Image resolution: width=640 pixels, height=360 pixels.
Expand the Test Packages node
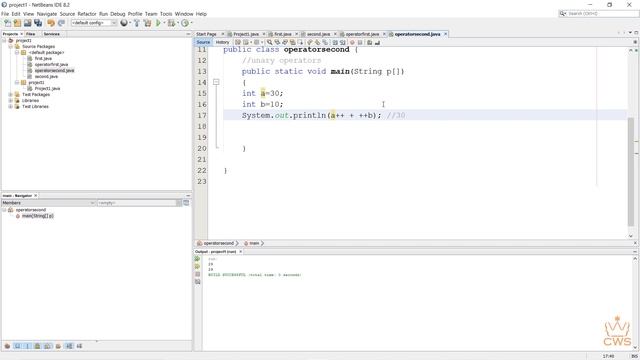point(11,95)
